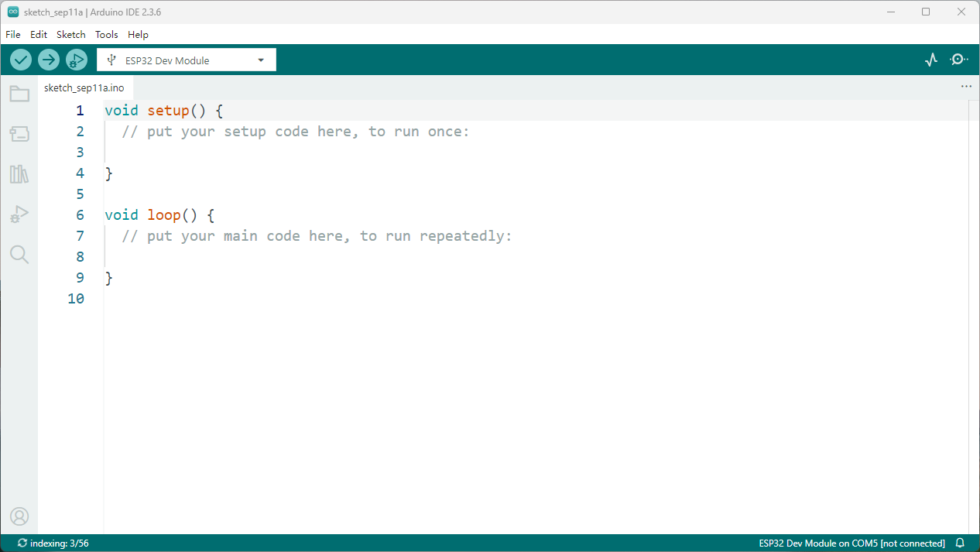Viewport: 980px width, 552px height.
Task: Select the sketch_sep11a.ino tab
Action: [x=84, y=87]
